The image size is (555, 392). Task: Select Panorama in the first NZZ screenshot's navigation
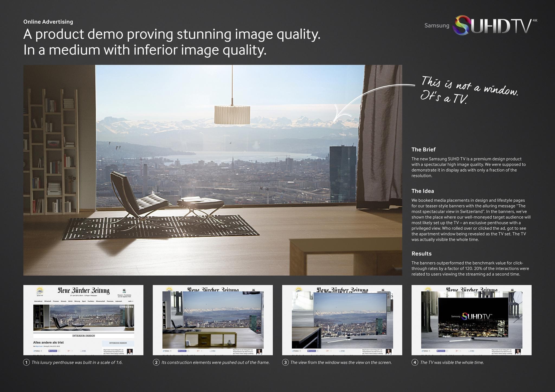pos(110,301)
